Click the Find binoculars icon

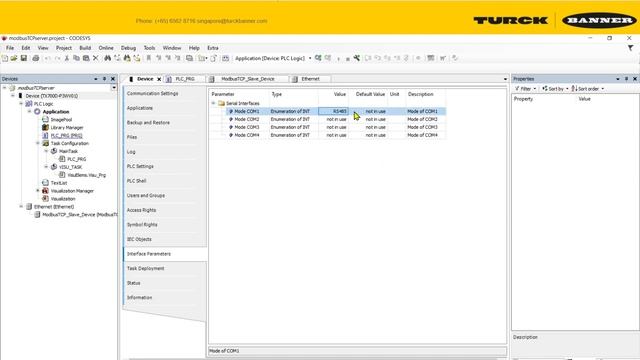click(x=107, y=58)
